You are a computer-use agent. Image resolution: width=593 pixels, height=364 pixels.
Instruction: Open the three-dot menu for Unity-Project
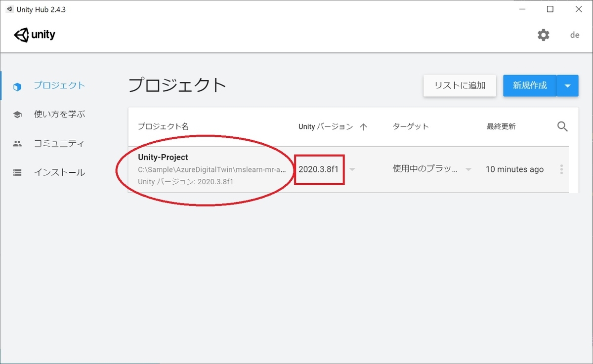(561, 169)
